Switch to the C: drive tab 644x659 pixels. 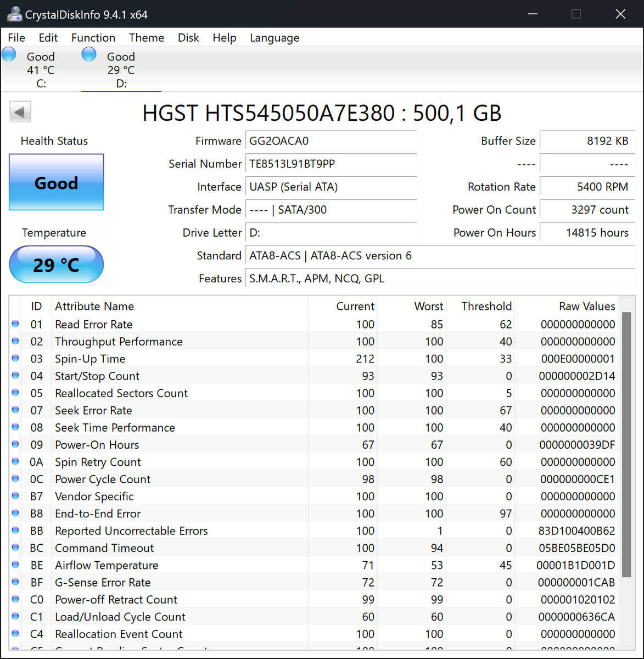(x=41, y=69)
